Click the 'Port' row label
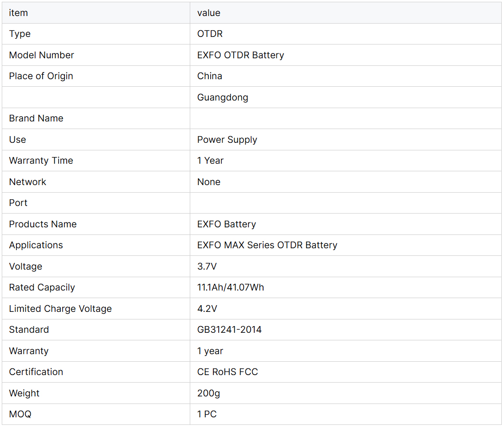This screenshot has width=504, height=428. [x=18, y=203]
